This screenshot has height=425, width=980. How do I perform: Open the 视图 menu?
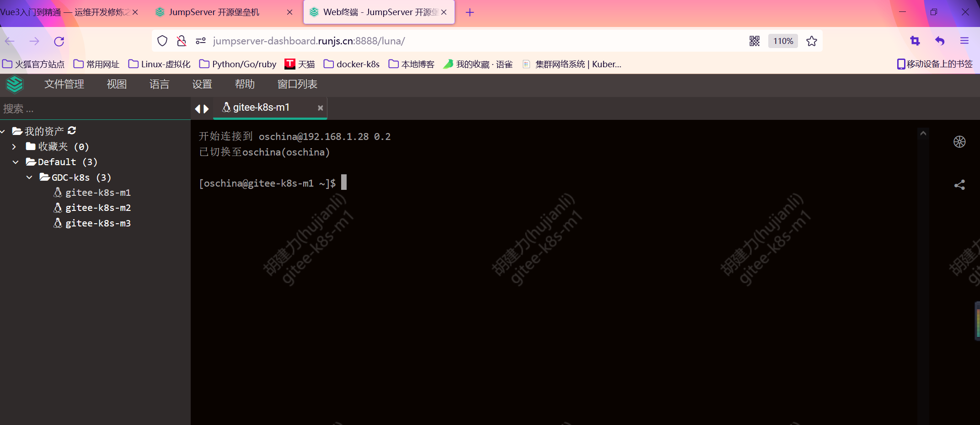pyautogui.click(x=117, y=84)
